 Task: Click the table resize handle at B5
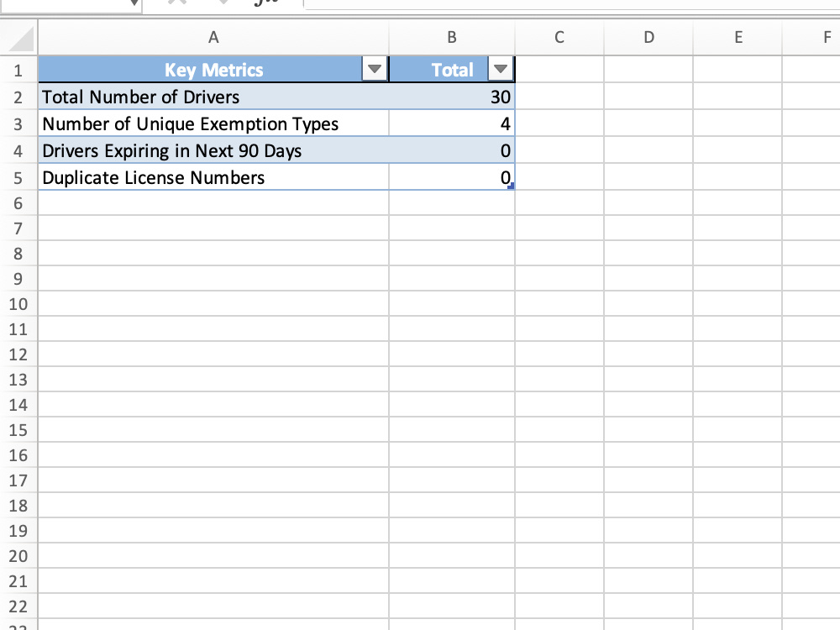511,186
